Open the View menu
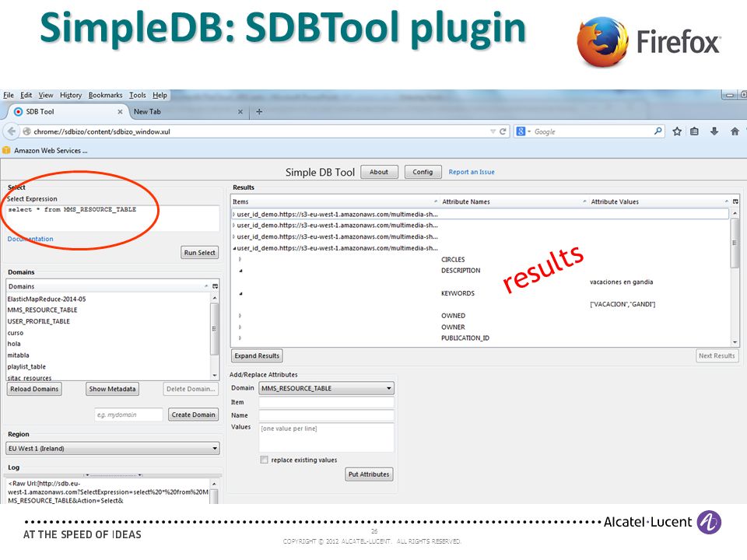 coord(46,95)
